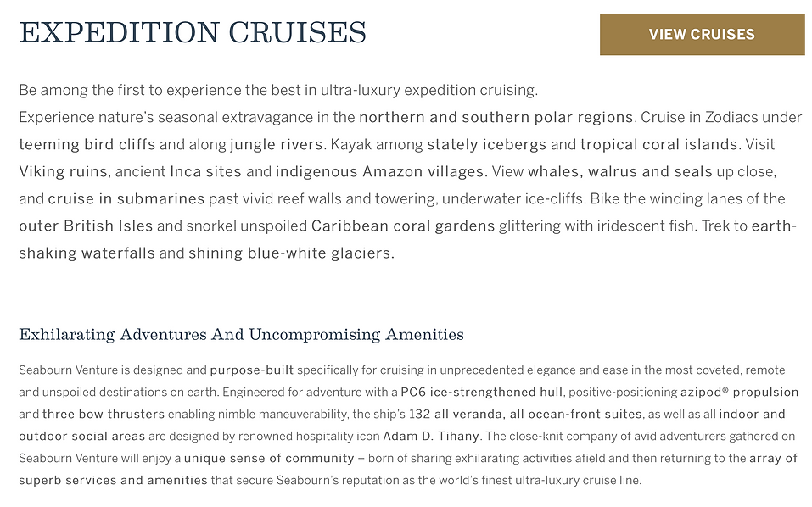Viewport: 812px width, 507px height.
Task: Click the "azipod® propulsion" text
Action: pos(739,393)
